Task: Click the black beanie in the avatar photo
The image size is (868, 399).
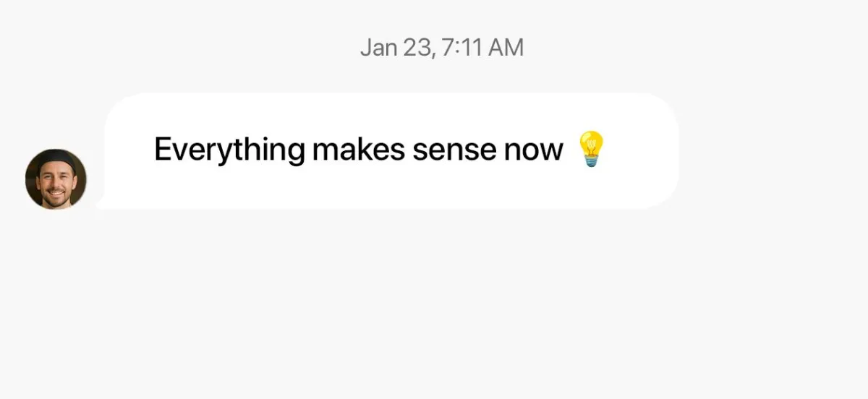Action: 56,158
